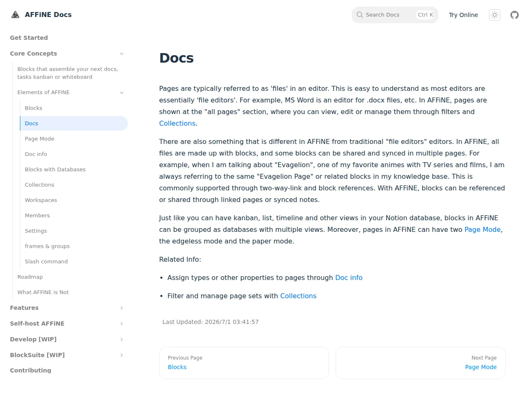
Task: Follow the Page Mode link in paragraph
Action: point(483,229)
